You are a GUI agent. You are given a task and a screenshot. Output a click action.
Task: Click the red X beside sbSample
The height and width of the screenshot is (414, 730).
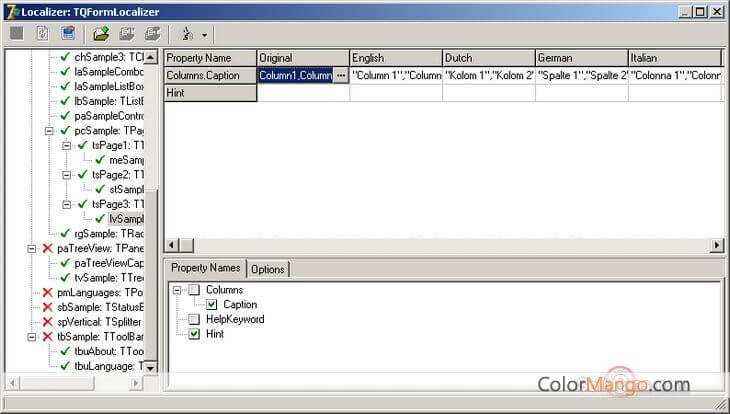[47, 307]
